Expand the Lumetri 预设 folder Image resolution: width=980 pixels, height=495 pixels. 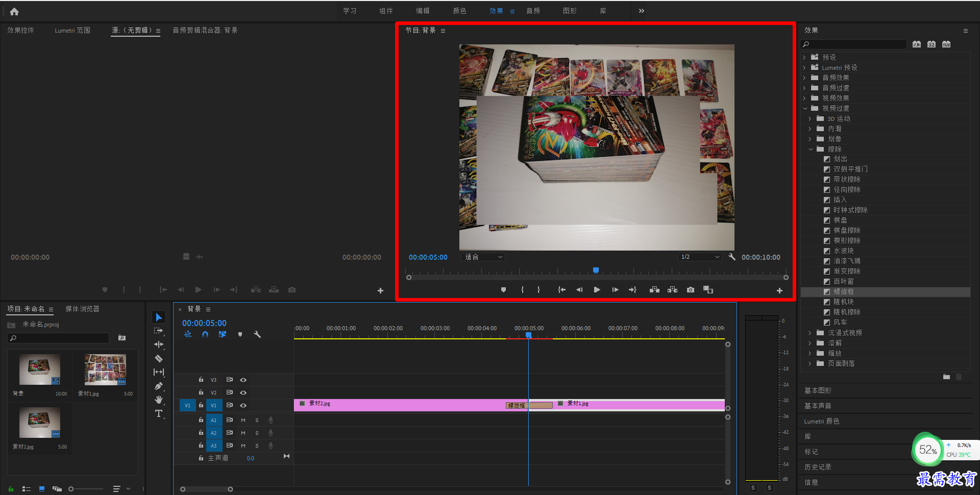[x=804, y=67]
